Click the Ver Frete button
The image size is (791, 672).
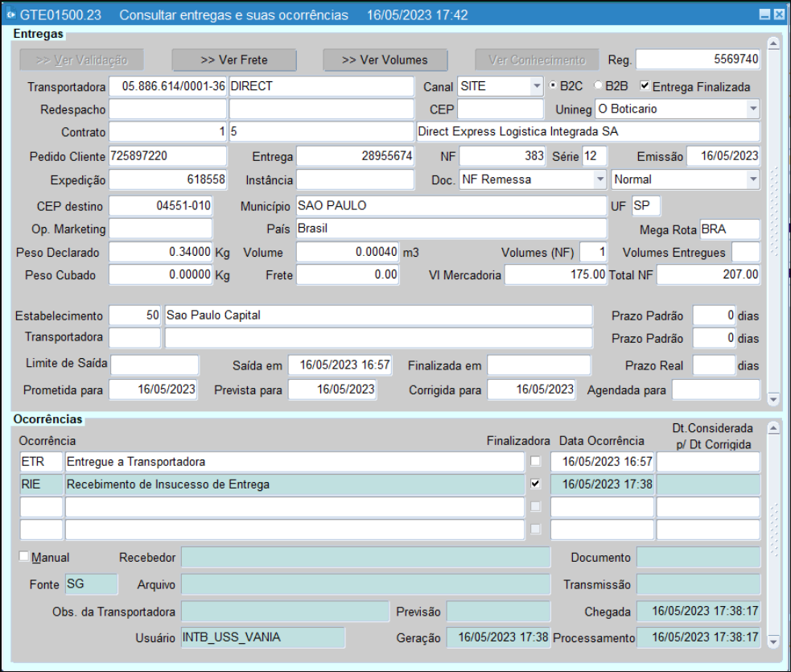(234, 60)
